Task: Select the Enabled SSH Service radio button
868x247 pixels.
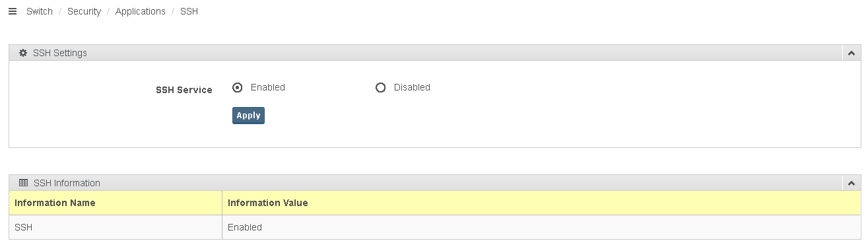Action: click(x=238, y=87)
